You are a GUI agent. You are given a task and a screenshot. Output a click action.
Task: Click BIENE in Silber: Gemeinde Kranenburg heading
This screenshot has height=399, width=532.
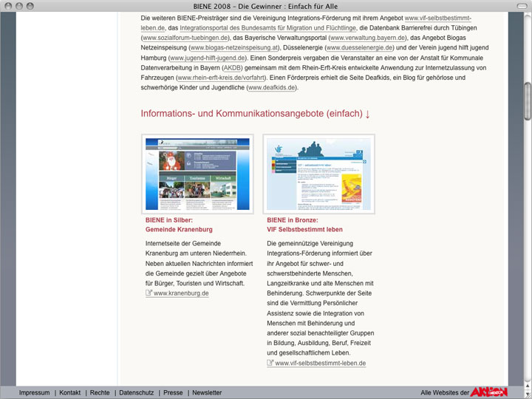tap(179, 225)
